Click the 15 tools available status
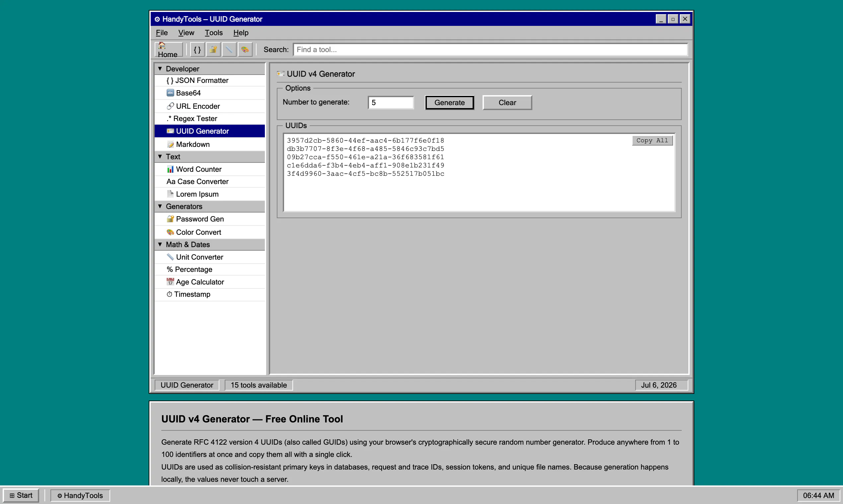The height and width of the screenshot is (504, 843). tap(259, 385)
